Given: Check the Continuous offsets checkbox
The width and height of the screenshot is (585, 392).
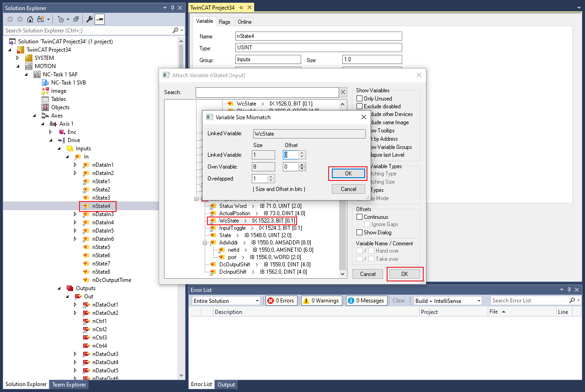Looking at the screenshot, I should pos(359,217).
